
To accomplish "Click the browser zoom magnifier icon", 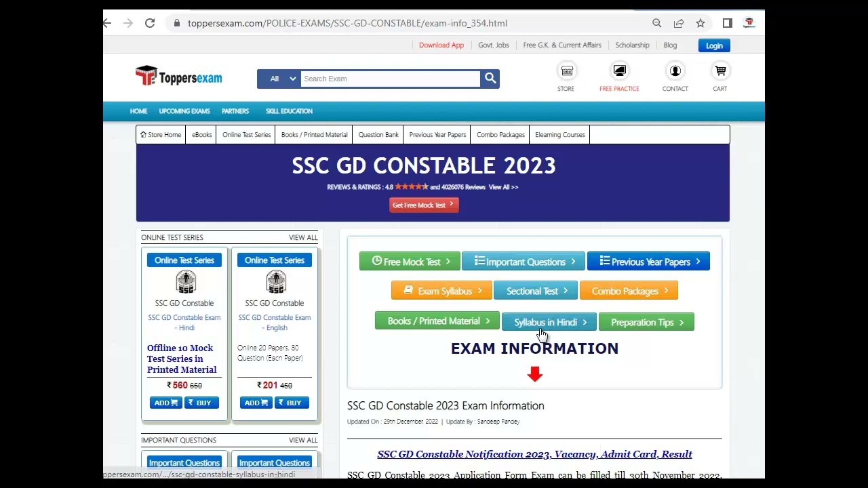I will [656, 23].
